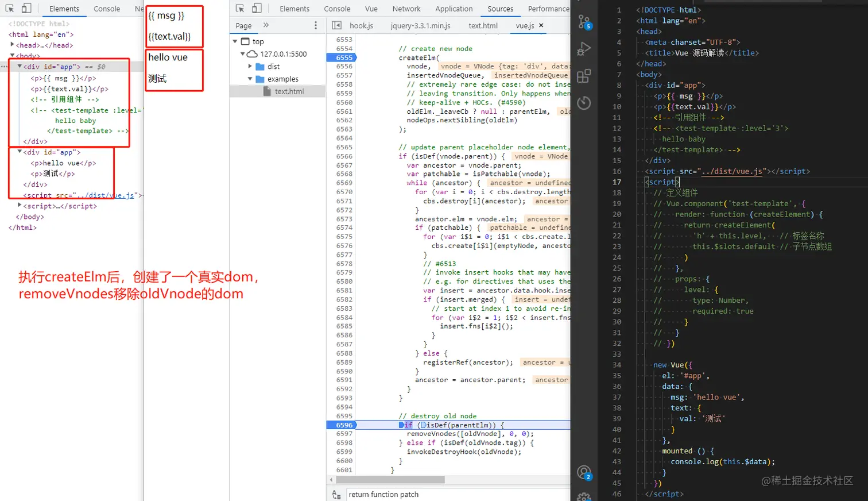The image size is (868, 501).
Task: Follow ../dist/vue.js link in VS Code
Action: coord(731,171)
